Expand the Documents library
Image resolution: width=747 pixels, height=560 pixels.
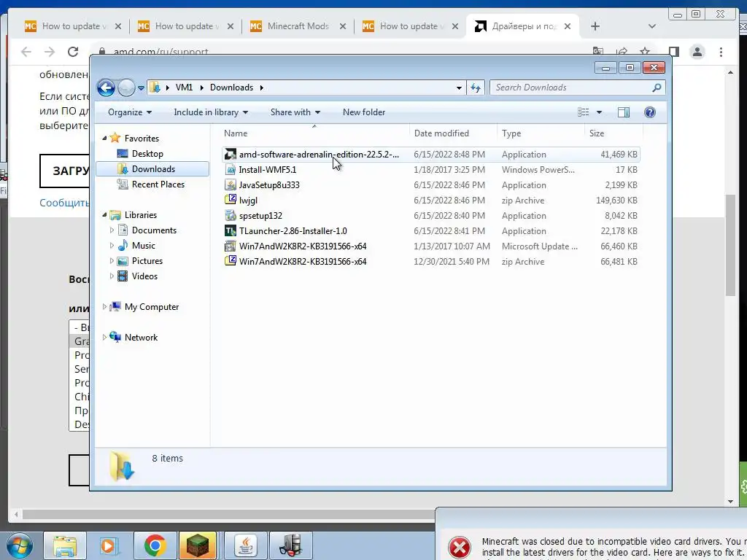112,230
